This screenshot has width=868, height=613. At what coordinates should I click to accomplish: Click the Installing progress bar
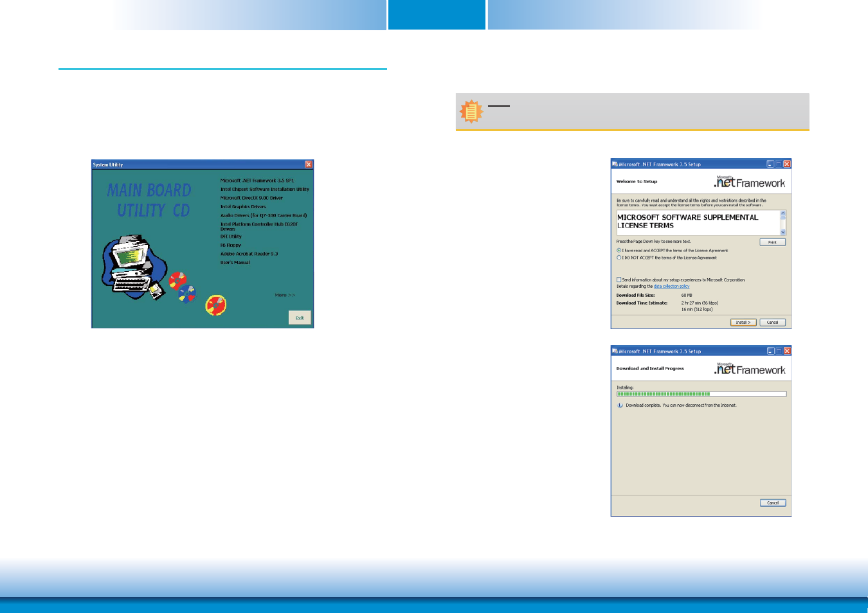tap(701, 394)
